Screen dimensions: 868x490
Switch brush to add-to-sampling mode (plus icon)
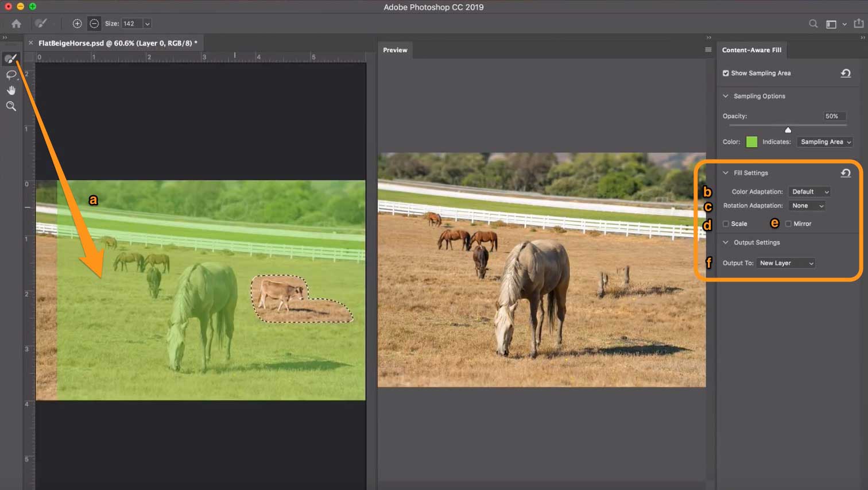point(77,24)
